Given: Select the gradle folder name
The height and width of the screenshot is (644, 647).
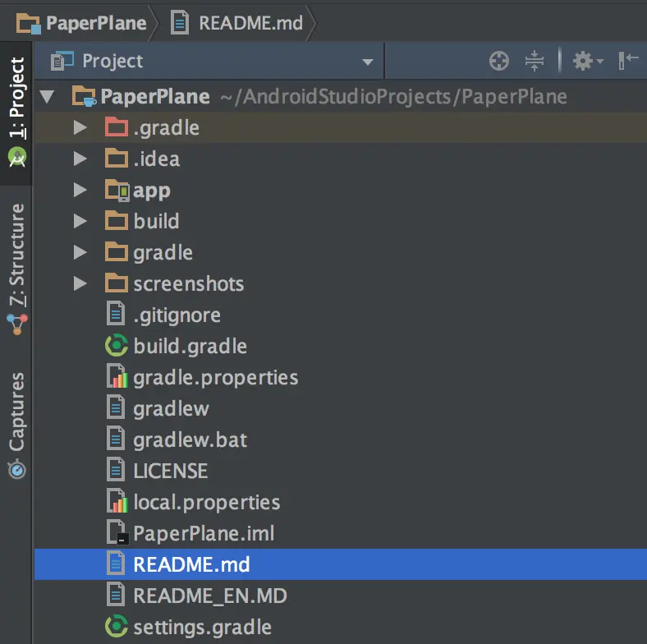Looking at the screenshot, I should pos(163,253).
